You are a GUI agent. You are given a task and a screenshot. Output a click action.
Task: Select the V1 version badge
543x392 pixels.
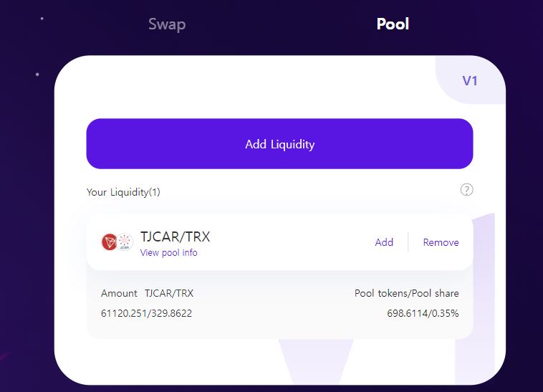470,81
